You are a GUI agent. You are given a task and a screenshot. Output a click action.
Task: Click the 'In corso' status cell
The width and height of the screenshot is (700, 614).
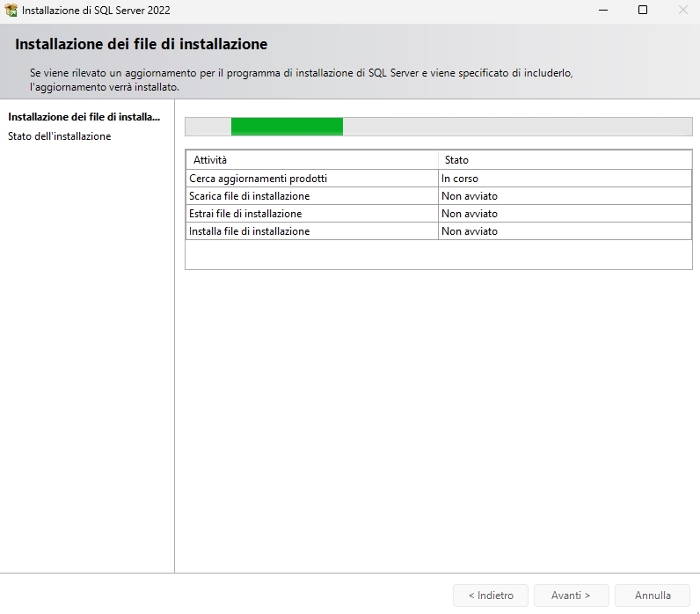point(565,179)
